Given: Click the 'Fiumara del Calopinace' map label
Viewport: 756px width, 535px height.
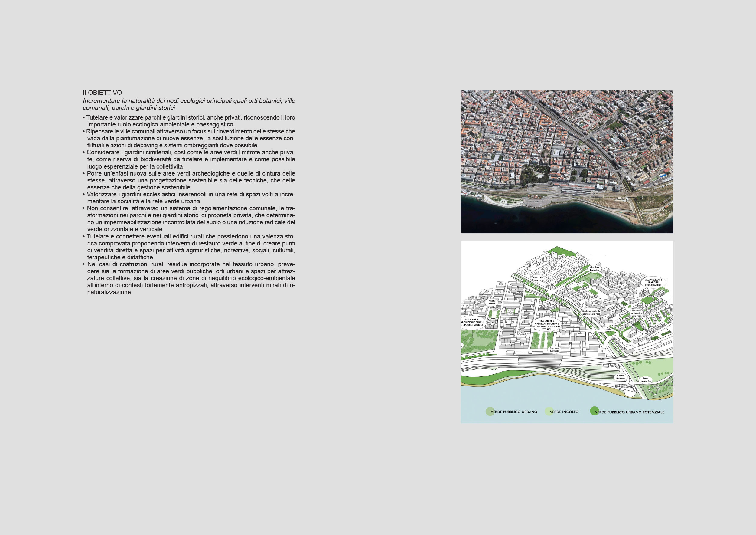Looking at the screenshot, I should (537, 279).
